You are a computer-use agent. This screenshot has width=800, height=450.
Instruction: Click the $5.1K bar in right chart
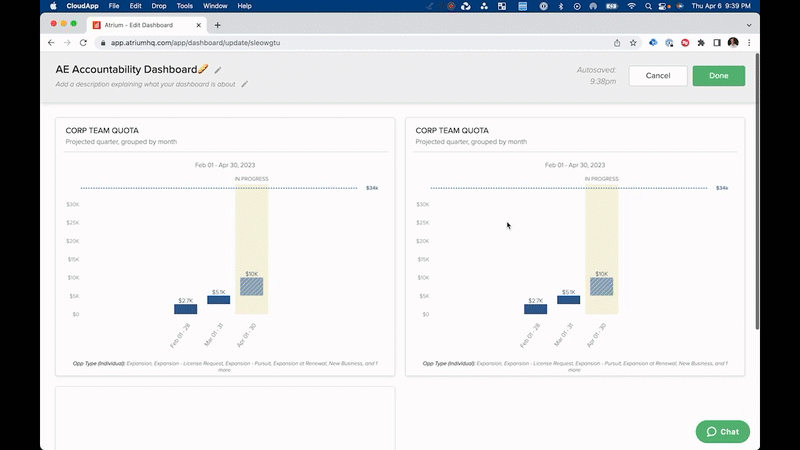click(568, 300)
